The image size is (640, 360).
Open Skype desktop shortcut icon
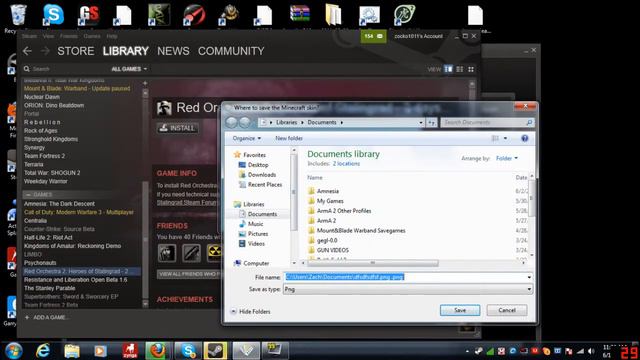point(53,15)
